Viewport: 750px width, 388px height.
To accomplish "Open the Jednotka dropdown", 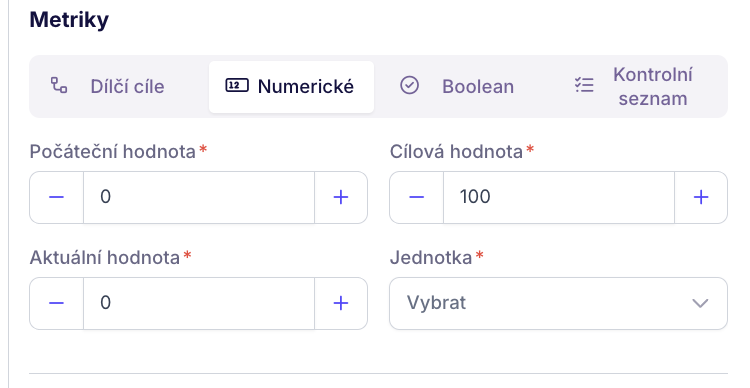I will [x=559, y=303].
